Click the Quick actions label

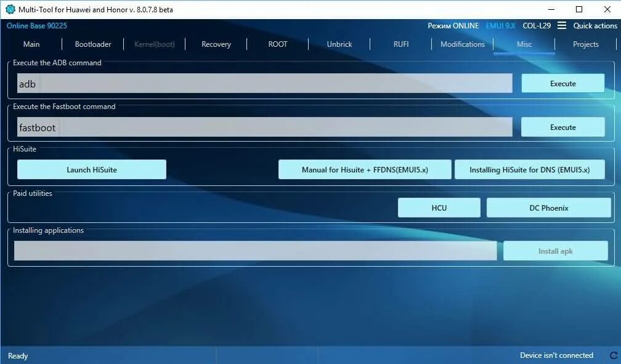point(595,26)
